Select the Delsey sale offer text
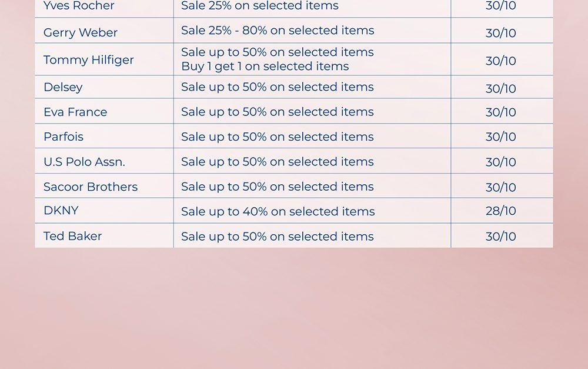This screenshot has height=369, width=588. (x=278, y=87)
